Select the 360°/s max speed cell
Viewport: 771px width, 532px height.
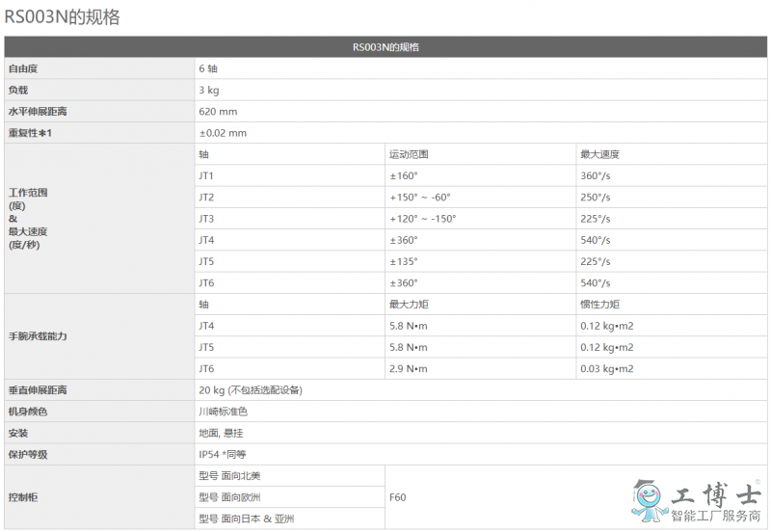tap(595, 175)
